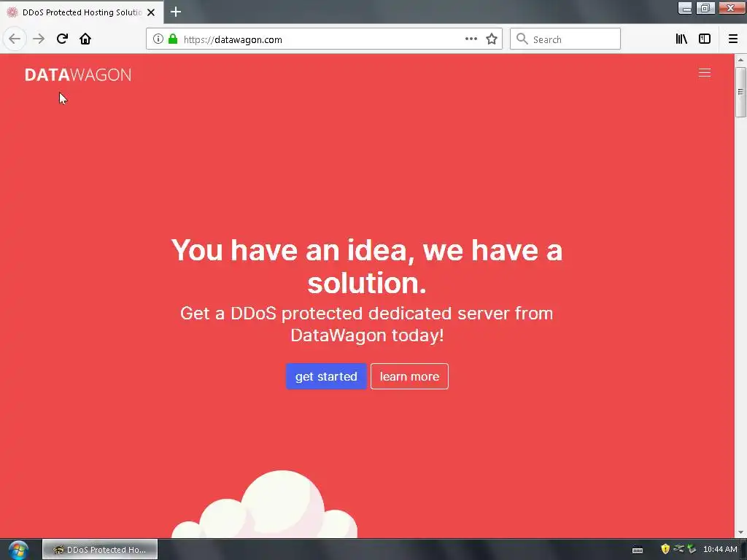Go forward with the arrow button
Screen dimensions: 747x560
point(39,39)
